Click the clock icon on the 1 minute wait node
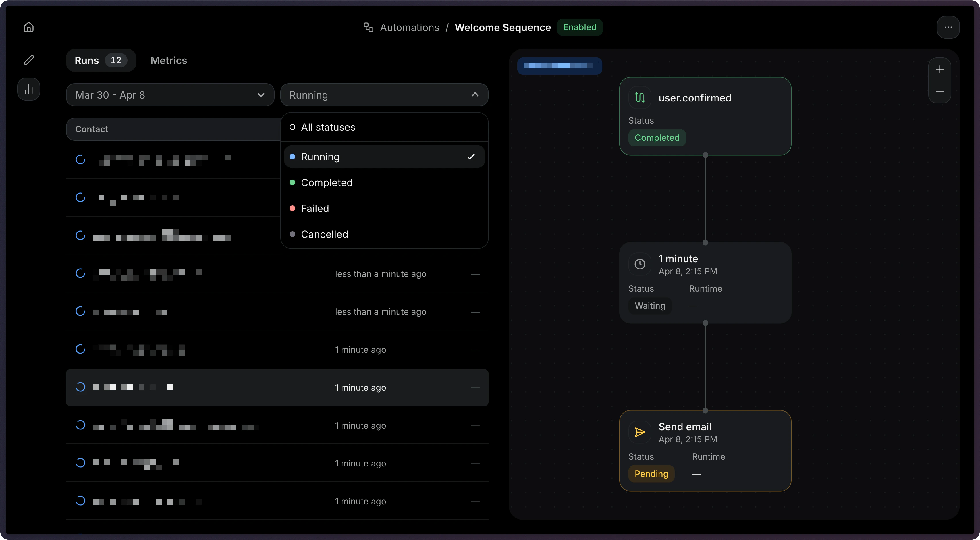The image size is (980, 540). 640,264
